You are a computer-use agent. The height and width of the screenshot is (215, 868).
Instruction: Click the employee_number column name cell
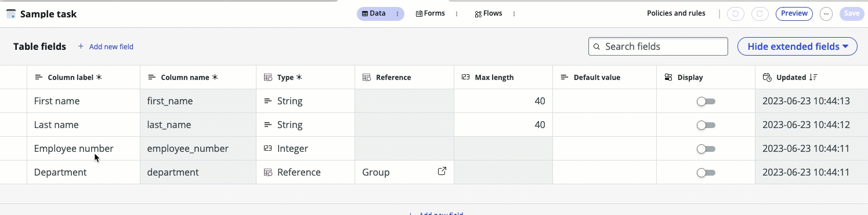point(198,148)
